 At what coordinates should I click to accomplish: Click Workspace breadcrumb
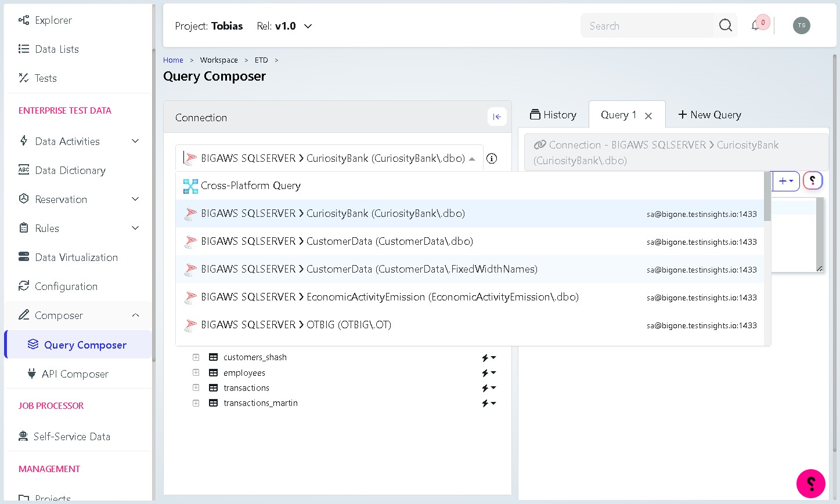click(219, 60)
